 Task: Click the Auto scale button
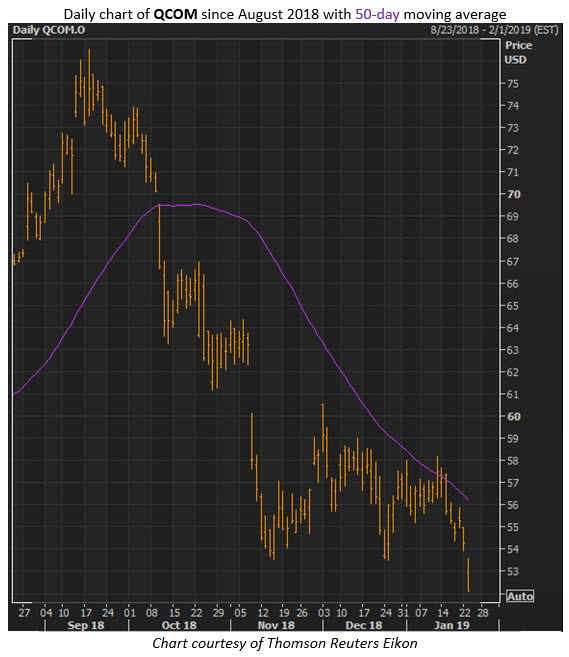[x=520, y=596]
